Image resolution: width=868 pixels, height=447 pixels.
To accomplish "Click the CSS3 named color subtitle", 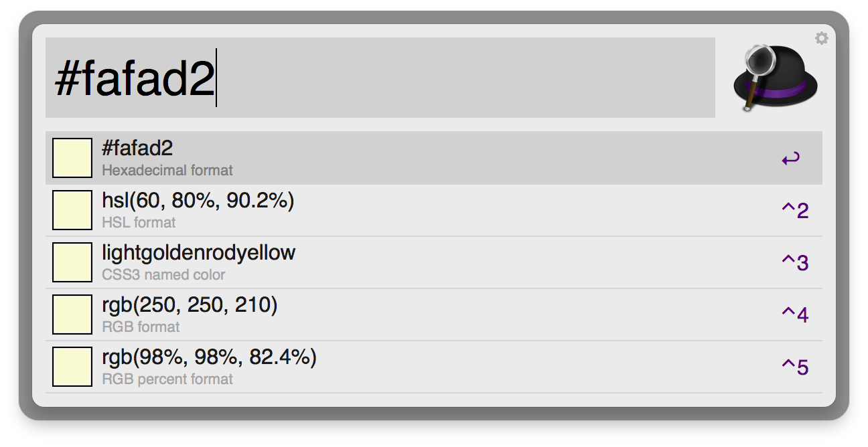I will pos(163,275).
